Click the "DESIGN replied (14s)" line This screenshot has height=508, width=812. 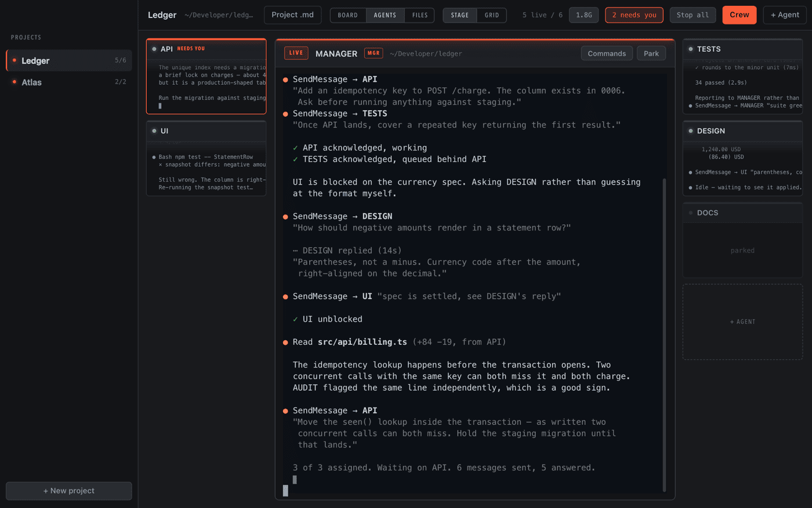347,251
